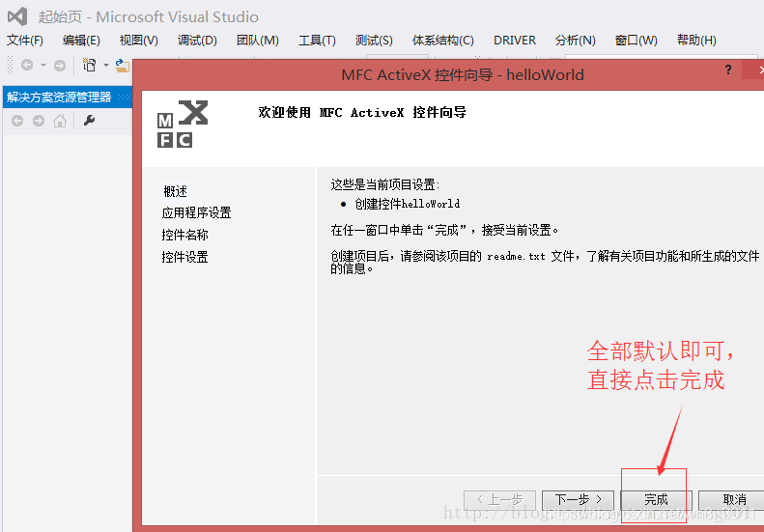Screen dimensions: 764x532
Task: Click the main toolbar navigate forward icon
Action: pos(60,66)
